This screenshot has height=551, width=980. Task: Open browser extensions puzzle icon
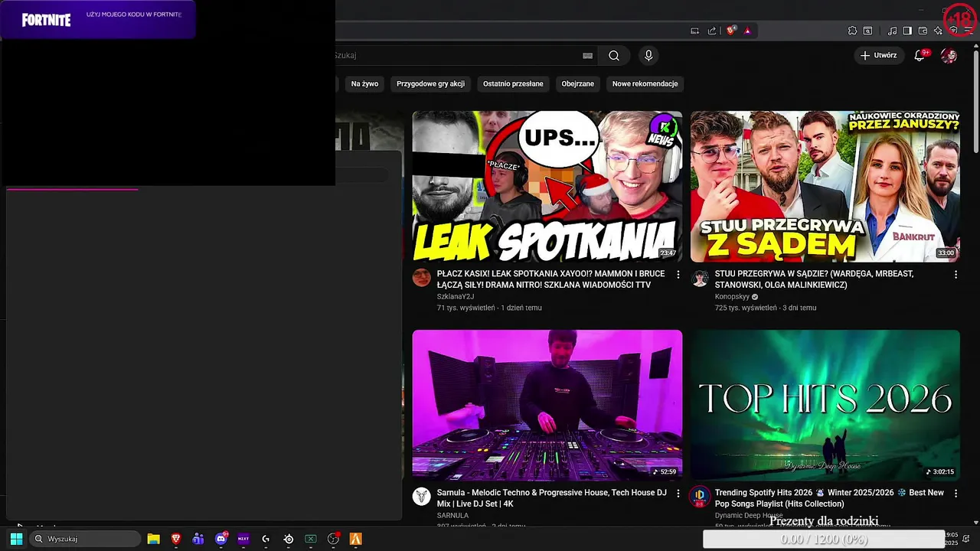852,31
